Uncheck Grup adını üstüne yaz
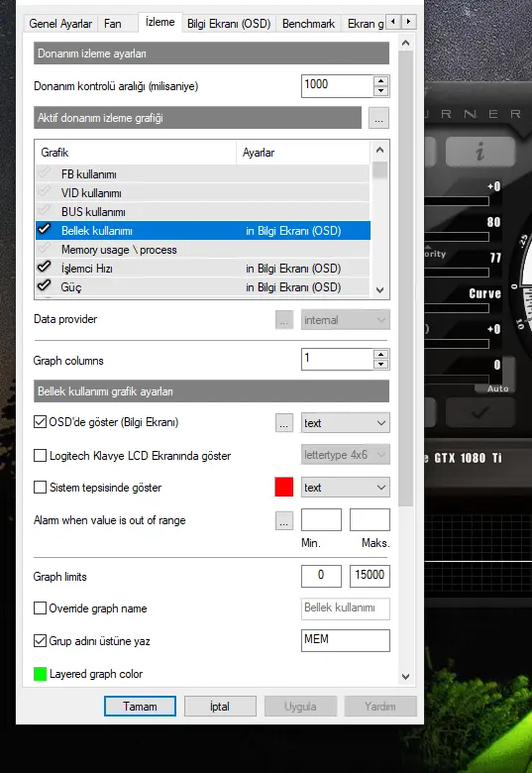 (x=40, y=640)
